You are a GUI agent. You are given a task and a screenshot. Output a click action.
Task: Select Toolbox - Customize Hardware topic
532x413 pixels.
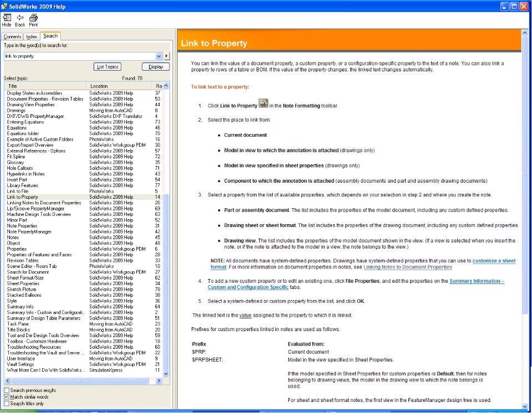[37, 342]
